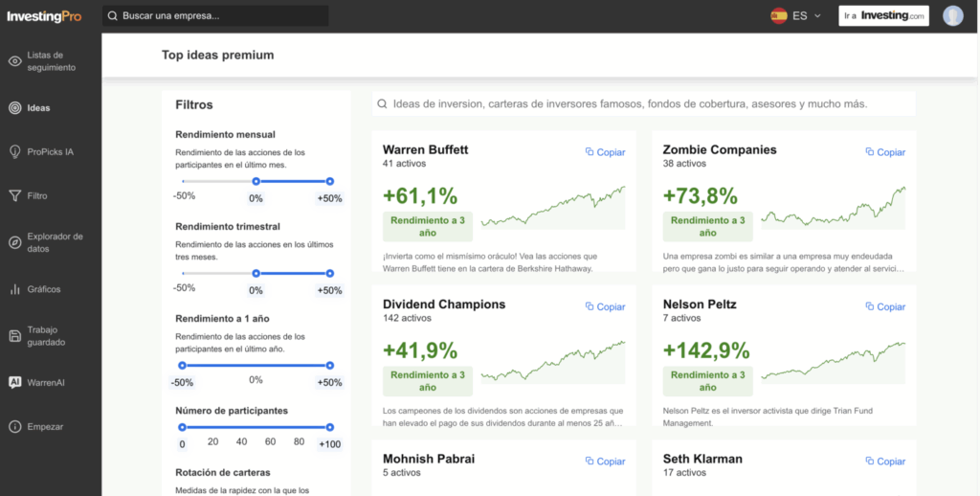
Task: Click the Empezar info icon
Action: (14, 426)
